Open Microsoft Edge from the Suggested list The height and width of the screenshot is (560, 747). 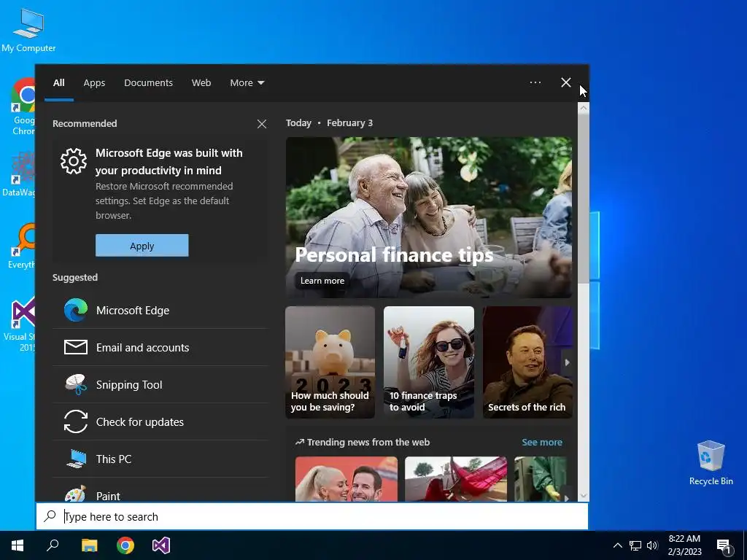[x=160, y=311]
